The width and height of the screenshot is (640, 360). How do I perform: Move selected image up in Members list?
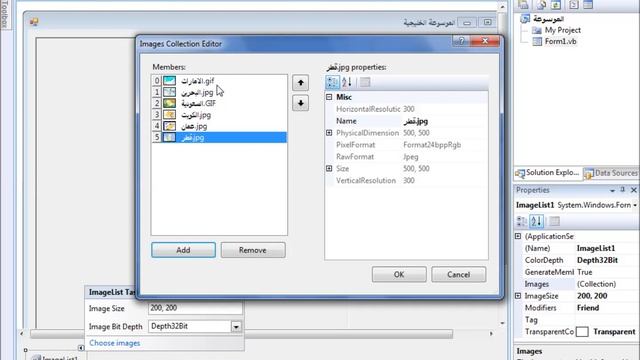coord(300,82)
